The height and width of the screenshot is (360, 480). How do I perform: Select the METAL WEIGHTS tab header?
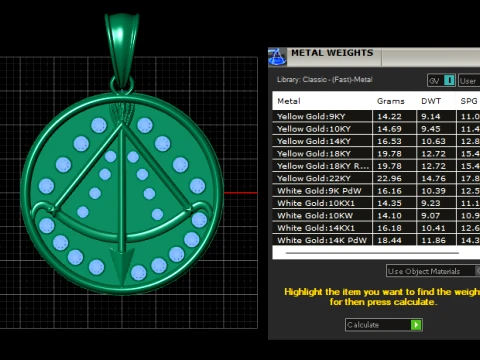pyautogui.click(x=332, y=53)
